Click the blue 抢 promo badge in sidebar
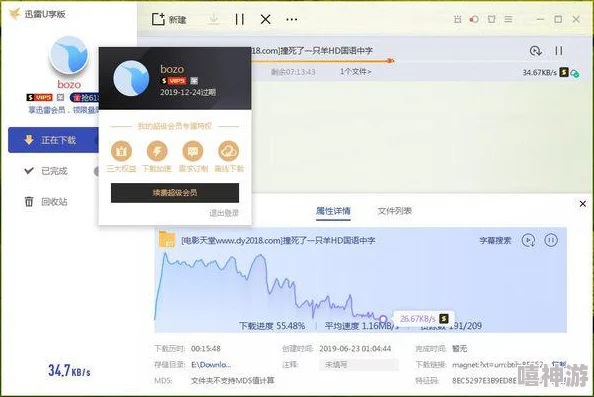594x397 pixels. 85,98
